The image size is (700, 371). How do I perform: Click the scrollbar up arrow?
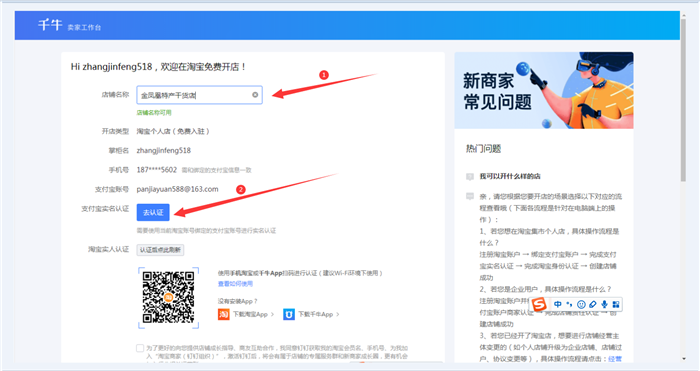pos(683,15)
